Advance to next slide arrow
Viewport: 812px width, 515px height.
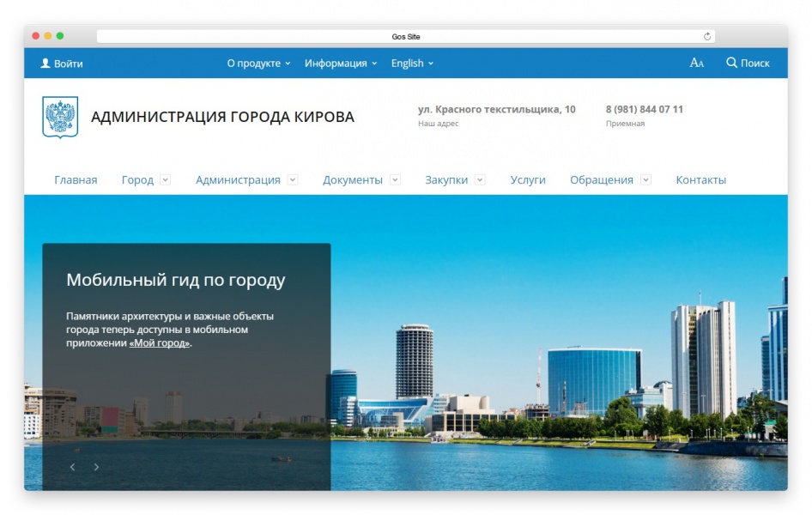point(96,467)
